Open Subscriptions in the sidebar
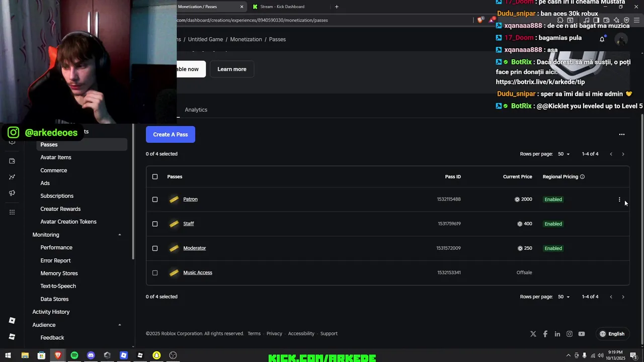The height and width of the screenshot is (362, 644). (57, 196)
